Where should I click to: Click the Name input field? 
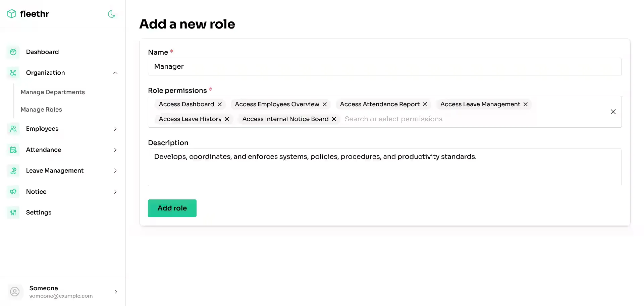coord(384,66)
